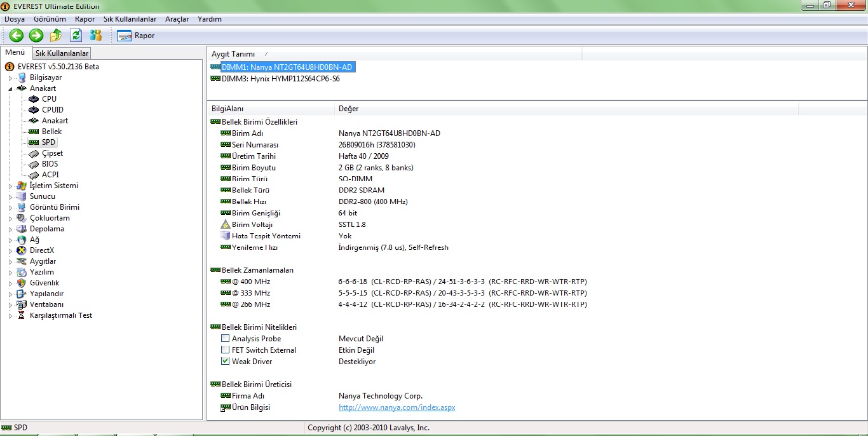Select the DIMM1 Nanya NT2GT64U8HD0BN-AD entry
868x436 pixels.
tap(287, 67)
